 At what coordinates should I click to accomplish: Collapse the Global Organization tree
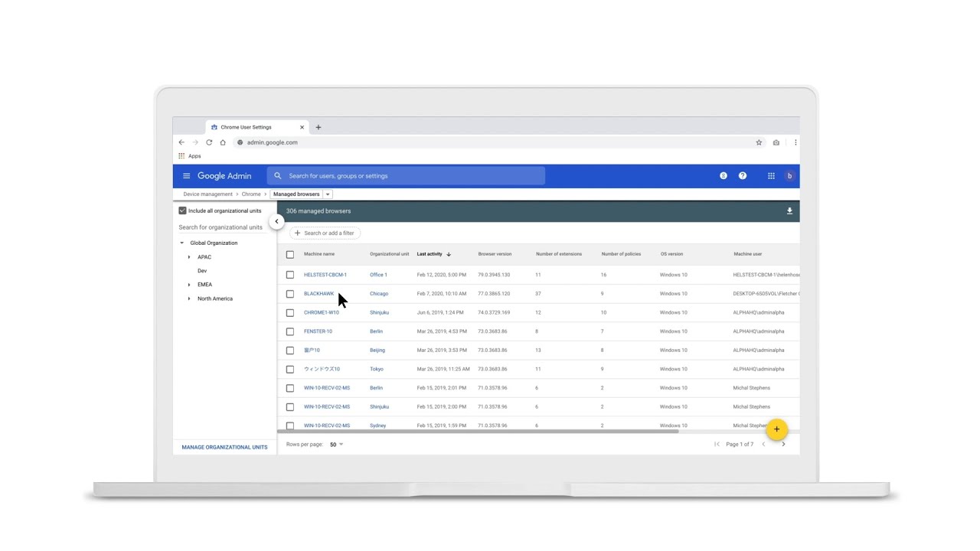[x=181, y=243]
